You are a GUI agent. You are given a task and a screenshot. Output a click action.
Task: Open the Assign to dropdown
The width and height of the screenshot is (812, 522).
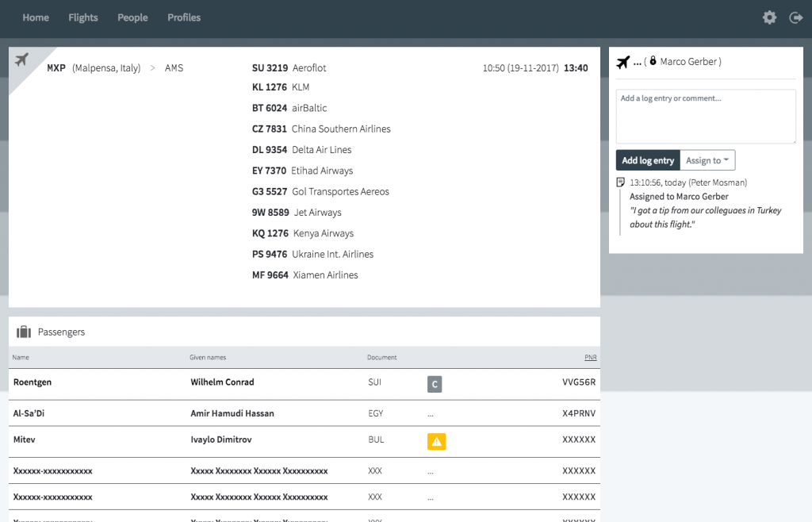708,160
